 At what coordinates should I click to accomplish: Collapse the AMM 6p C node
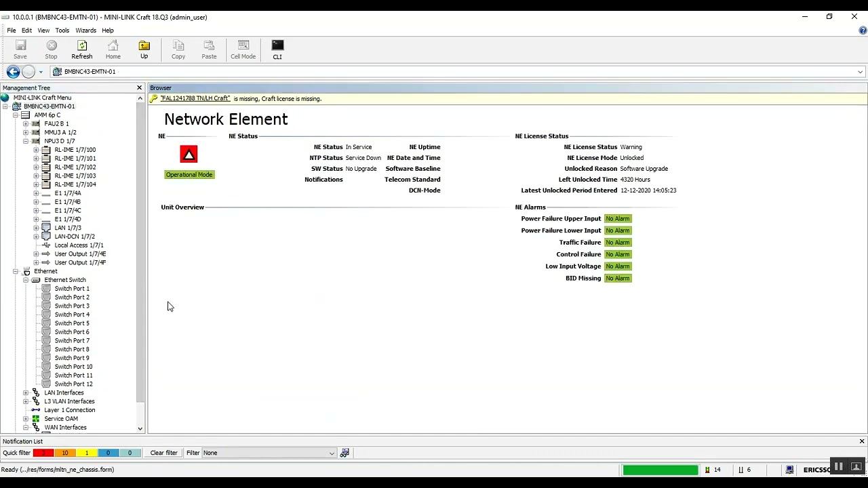coord(16,115)
